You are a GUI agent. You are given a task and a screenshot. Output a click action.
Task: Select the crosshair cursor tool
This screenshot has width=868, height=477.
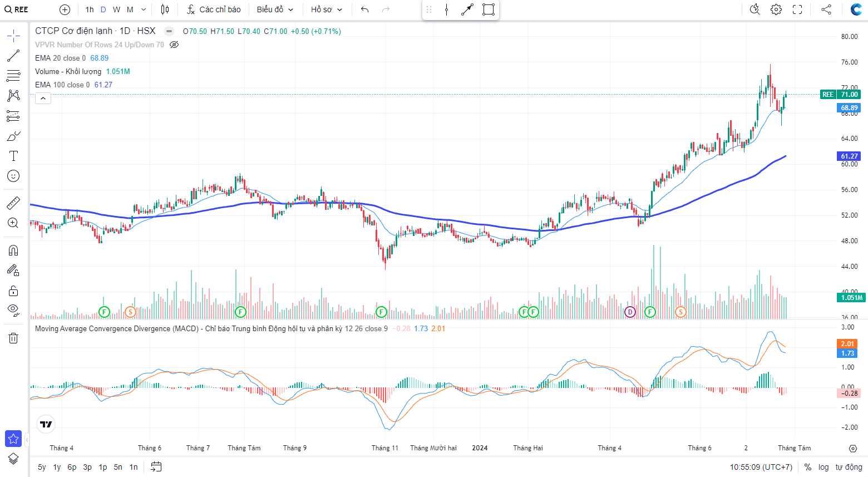pyautogui.click(x=13, y=37)
